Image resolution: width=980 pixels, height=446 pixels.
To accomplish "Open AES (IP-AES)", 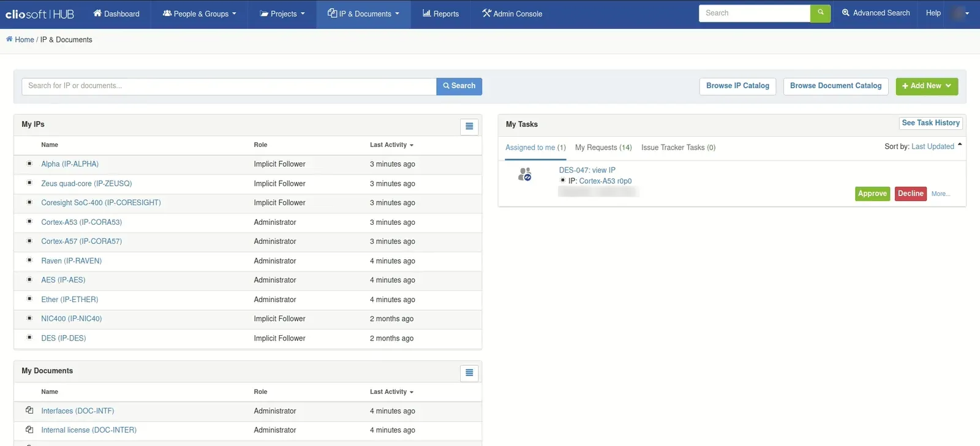I will point(63,280).
